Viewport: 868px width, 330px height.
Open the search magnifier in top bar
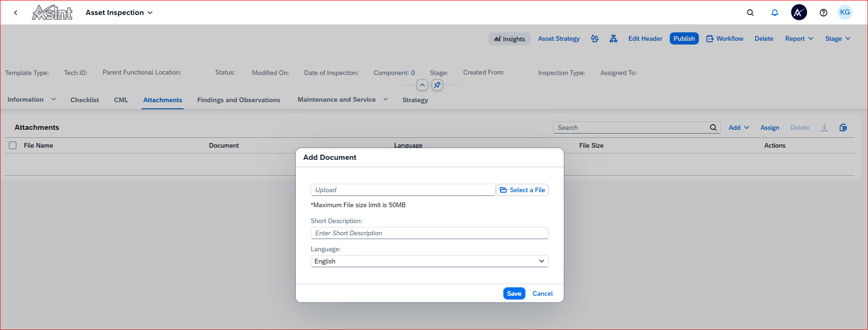click(x=750, y=13)
